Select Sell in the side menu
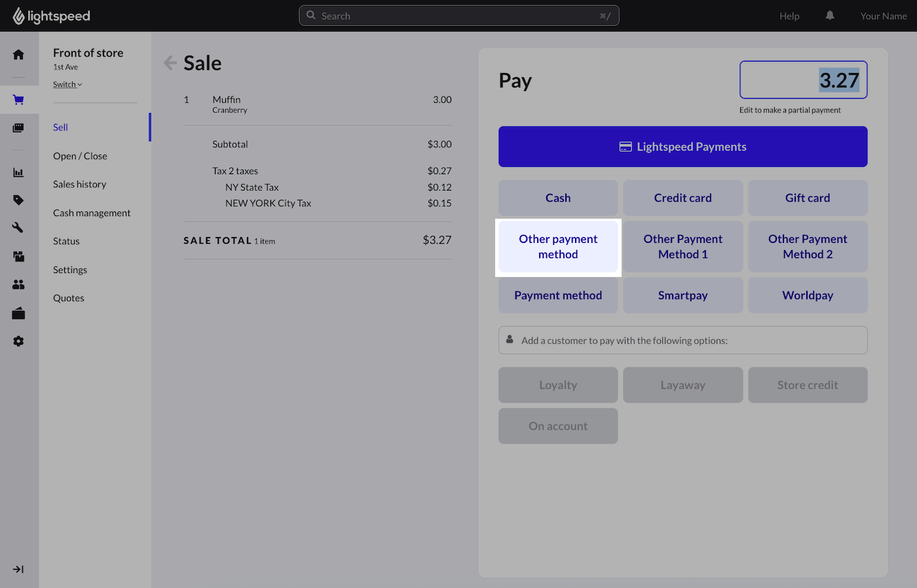 coord(60,127)
